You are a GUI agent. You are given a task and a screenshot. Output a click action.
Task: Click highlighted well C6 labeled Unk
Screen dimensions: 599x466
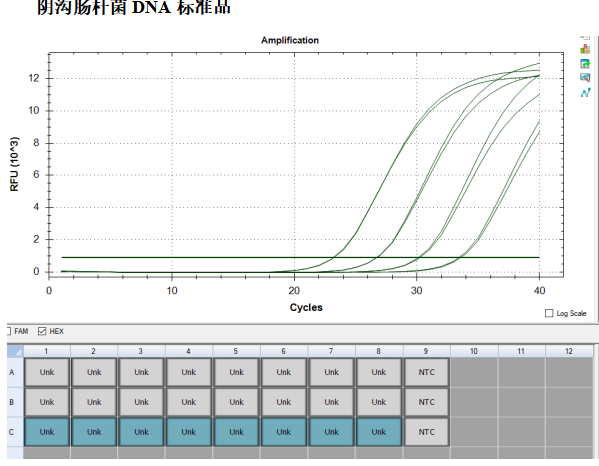click(283, 432)
